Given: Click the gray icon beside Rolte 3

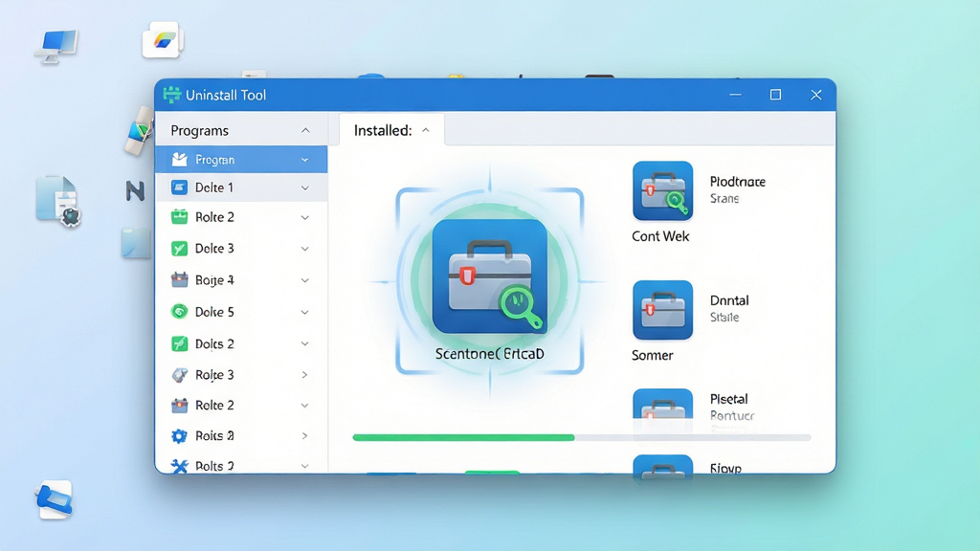Looking at the screenshot, I should [179, 374].
